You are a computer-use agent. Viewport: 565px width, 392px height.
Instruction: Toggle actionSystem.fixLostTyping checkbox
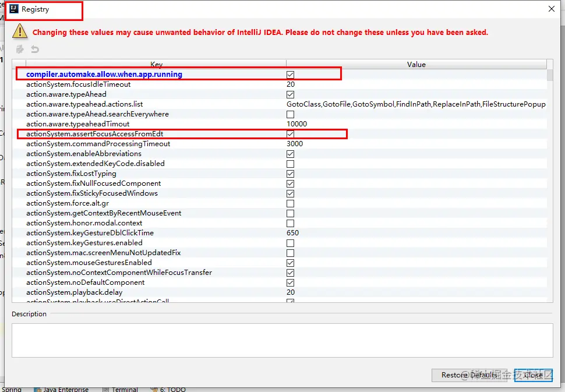coord(291,174)
